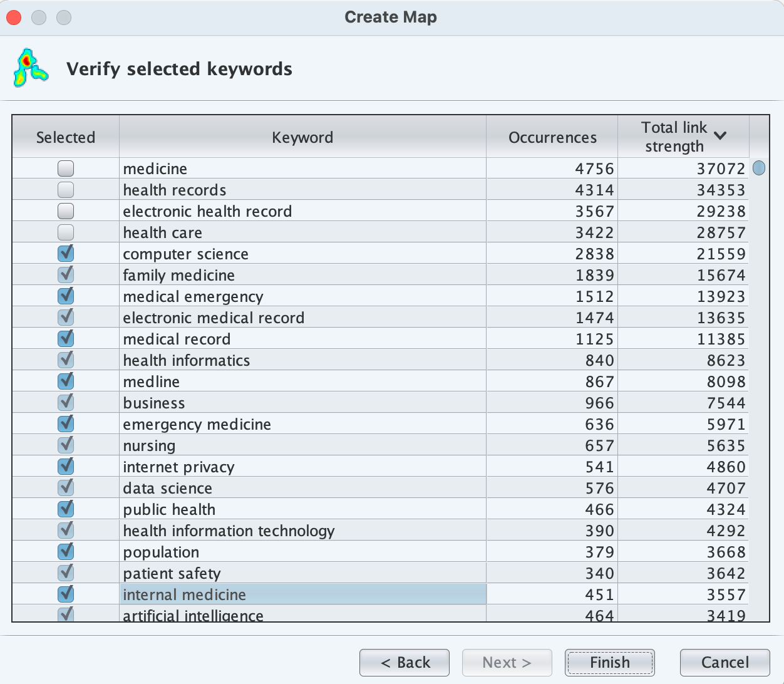The width and height of the screenshot is (784, 684).
Task: Cancel the Create Map dialog
Action: click(x=725, y=663)
